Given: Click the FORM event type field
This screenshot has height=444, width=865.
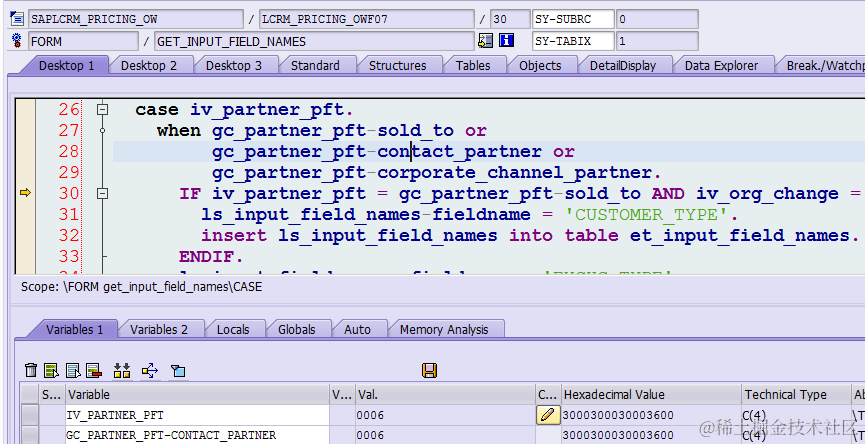Looking at the screenshot, I should pyautogui.click(x=83, y=41).
